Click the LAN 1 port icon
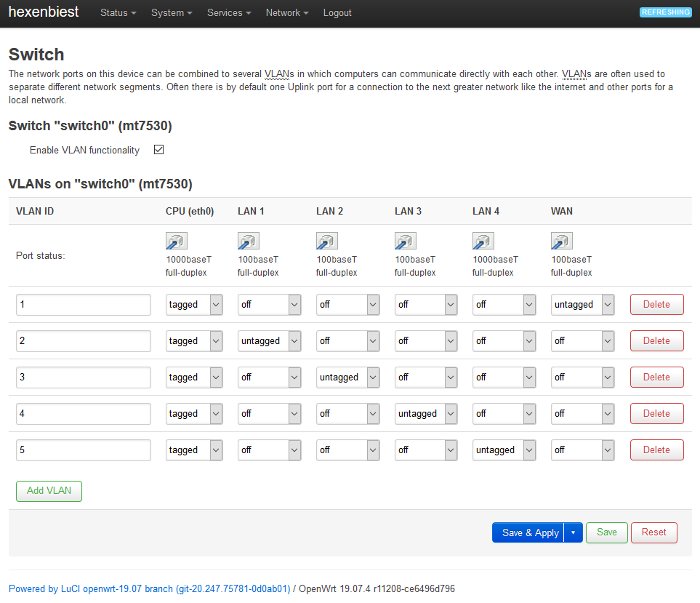Screen dimensions: 700x603 click(x=249, y=241)
